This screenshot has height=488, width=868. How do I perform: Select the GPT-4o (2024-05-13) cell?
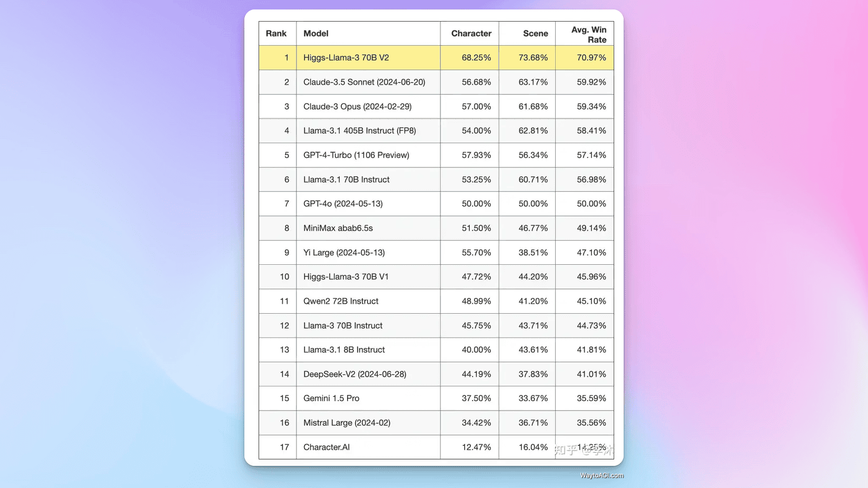click(x=368, y=204)
